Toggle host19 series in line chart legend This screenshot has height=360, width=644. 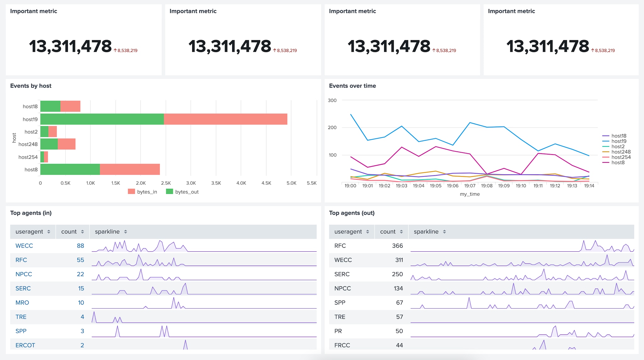click(619, 141)
